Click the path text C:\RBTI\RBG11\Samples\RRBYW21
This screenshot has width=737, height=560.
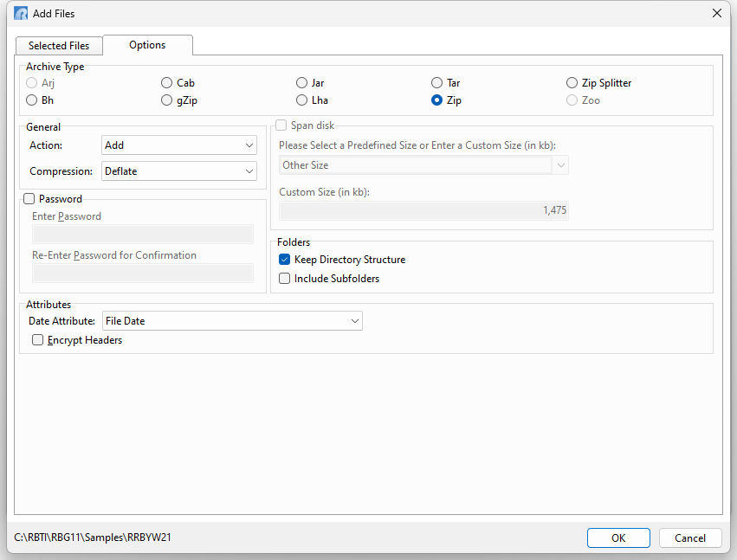point(93,537)
